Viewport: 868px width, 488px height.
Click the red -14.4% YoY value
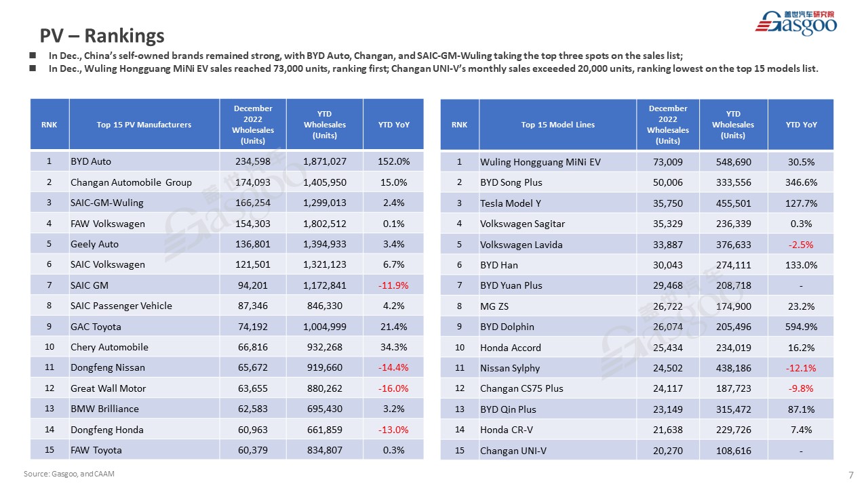[x=393, y=367]
